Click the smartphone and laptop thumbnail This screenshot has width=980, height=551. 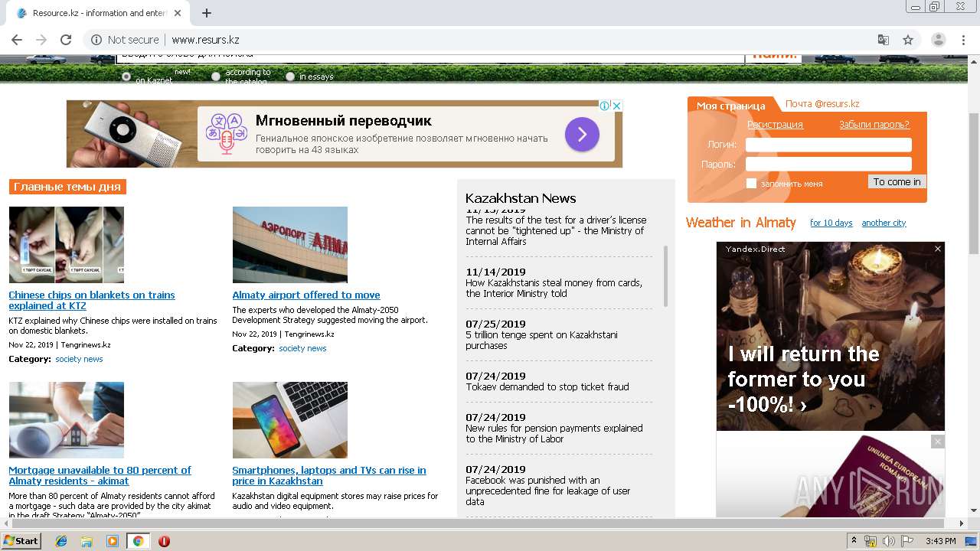click(290, 420)
